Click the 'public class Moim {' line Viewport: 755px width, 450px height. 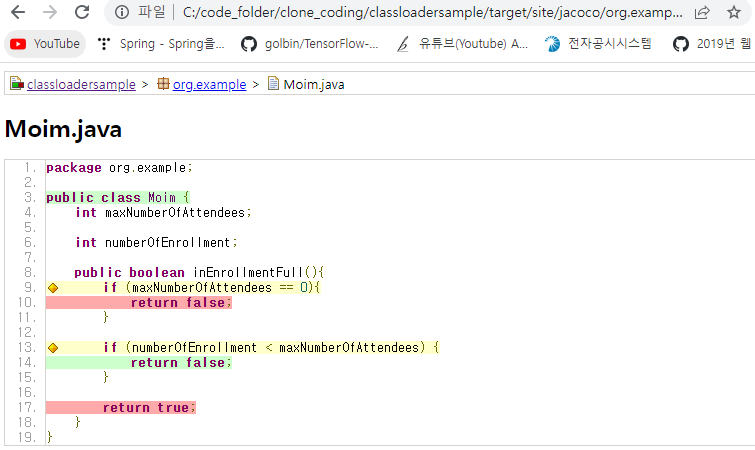pos(118,197)
